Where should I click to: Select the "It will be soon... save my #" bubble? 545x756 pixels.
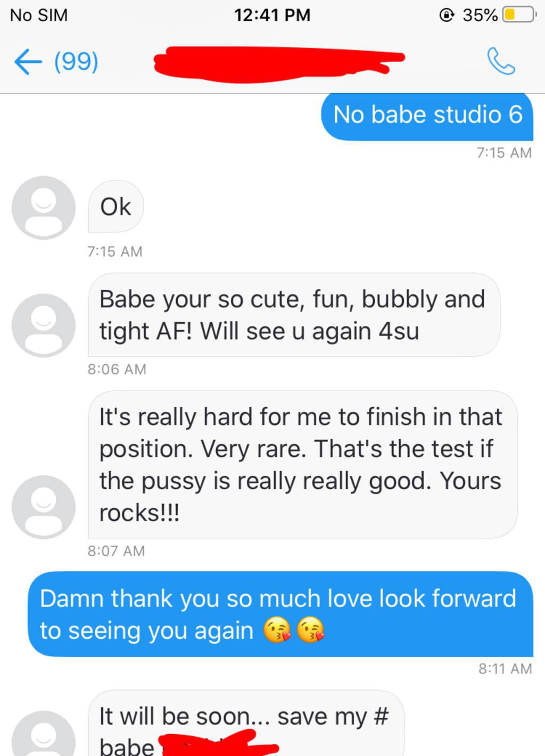pos(245,723)
